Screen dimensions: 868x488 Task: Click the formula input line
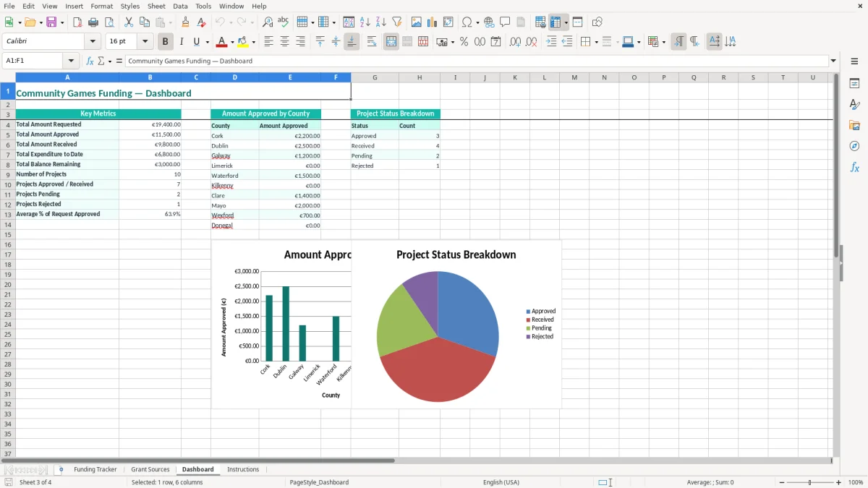[477, 61]
